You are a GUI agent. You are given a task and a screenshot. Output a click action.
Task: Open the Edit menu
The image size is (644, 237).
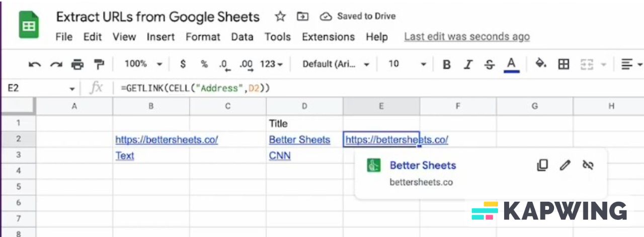(x=93, y=37)
